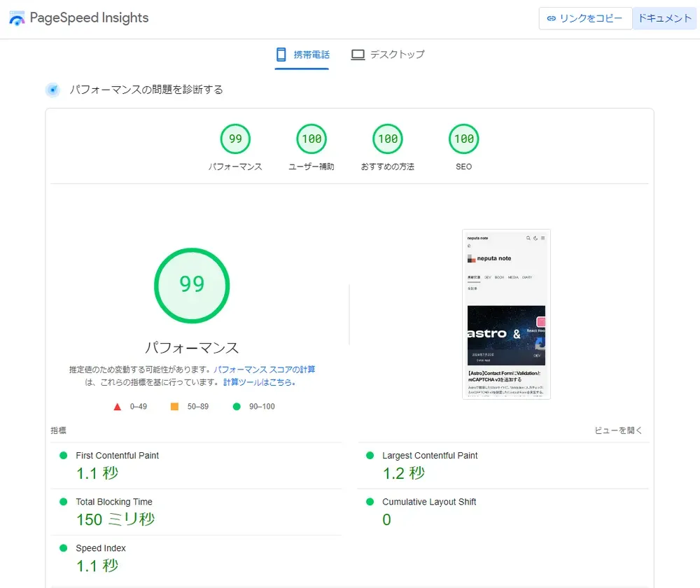Open the パフォーマンス スコアの計算 link
The width and height of the screenshot is (700, 588).
pyautogui.click(x=264, y=370)
